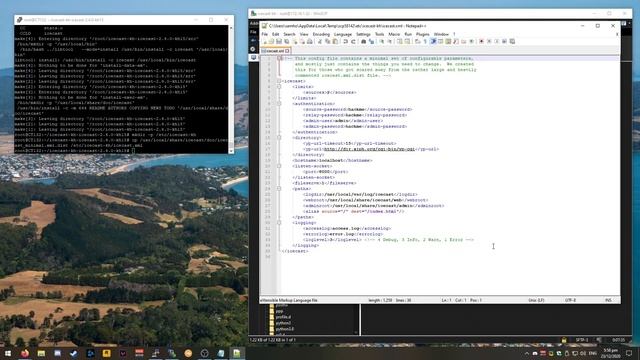Image resolution: width=640 pixels, height=360 pixels.
Task: Undo with the toolbar Undo arrow
Action: [x=345, y=41]
